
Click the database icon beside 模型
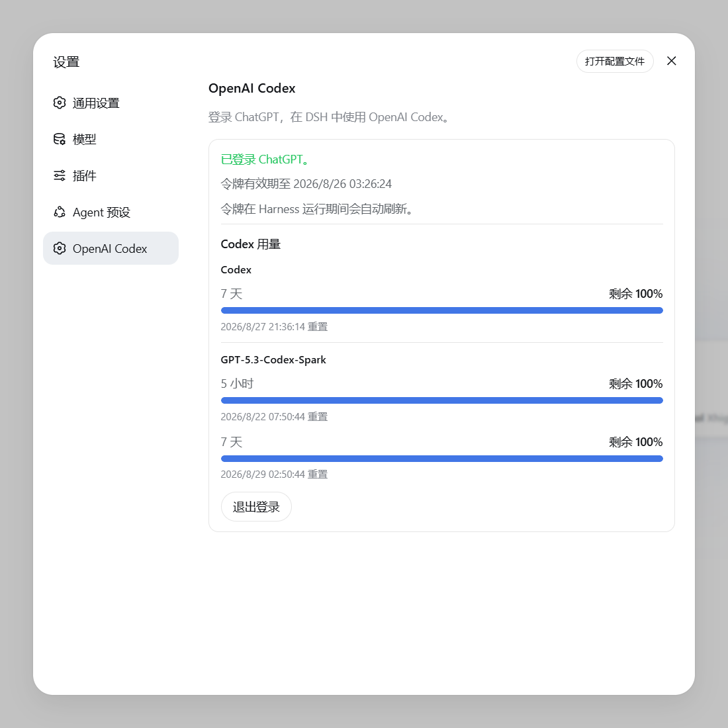(60, 139)
